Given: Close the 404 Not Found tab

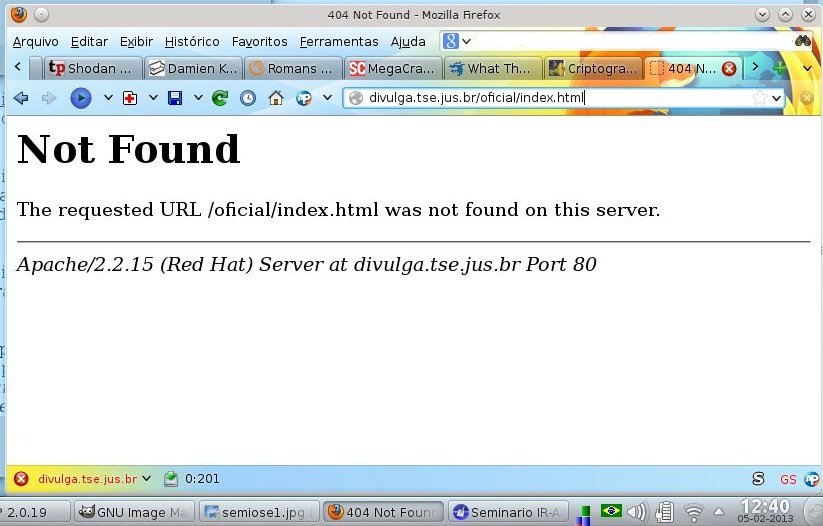Looking at the screenshot, I should (729, 68).
